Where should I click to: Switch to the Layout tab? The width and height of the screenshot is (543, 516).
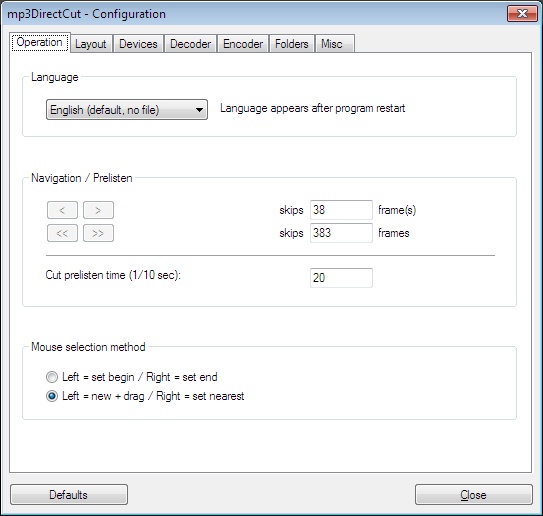[91, 44]
